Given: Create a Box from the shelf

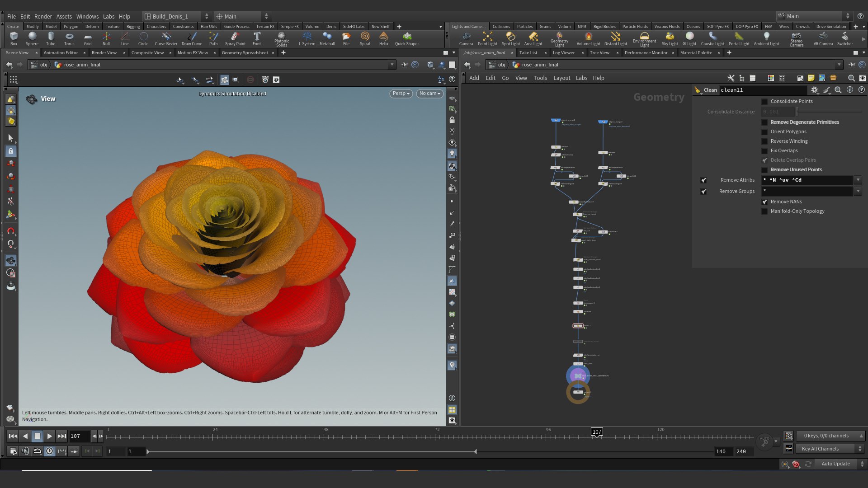Looking at the screenshot, I should (14, 38).
